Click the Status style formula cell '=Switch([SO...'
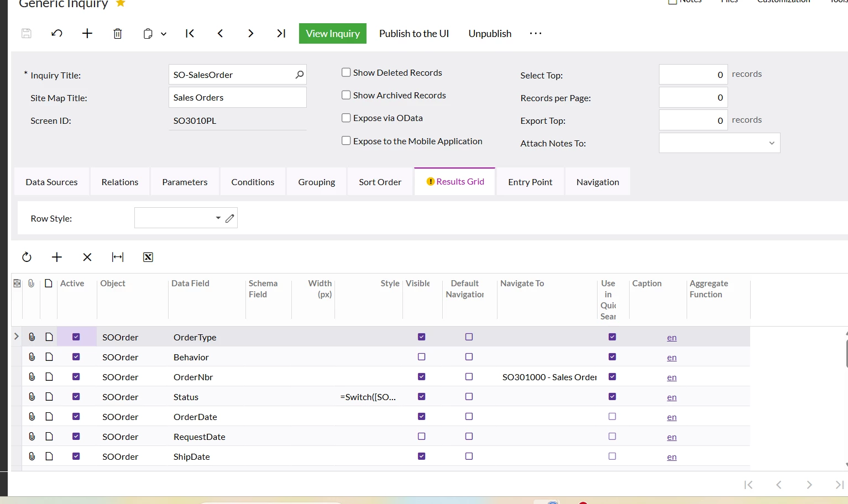Screen dimensions: 848x504 coord(368,397)
